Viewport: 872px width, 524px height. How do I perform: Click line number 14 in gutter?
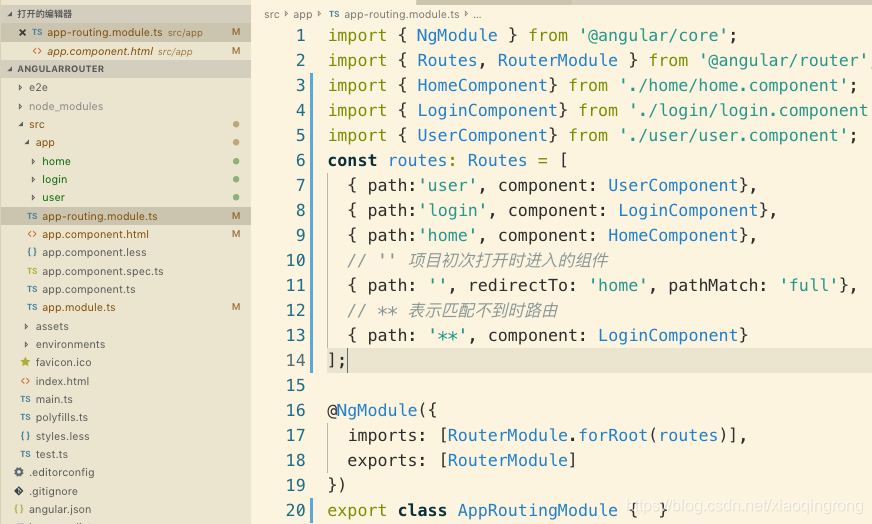click(296, 360)
